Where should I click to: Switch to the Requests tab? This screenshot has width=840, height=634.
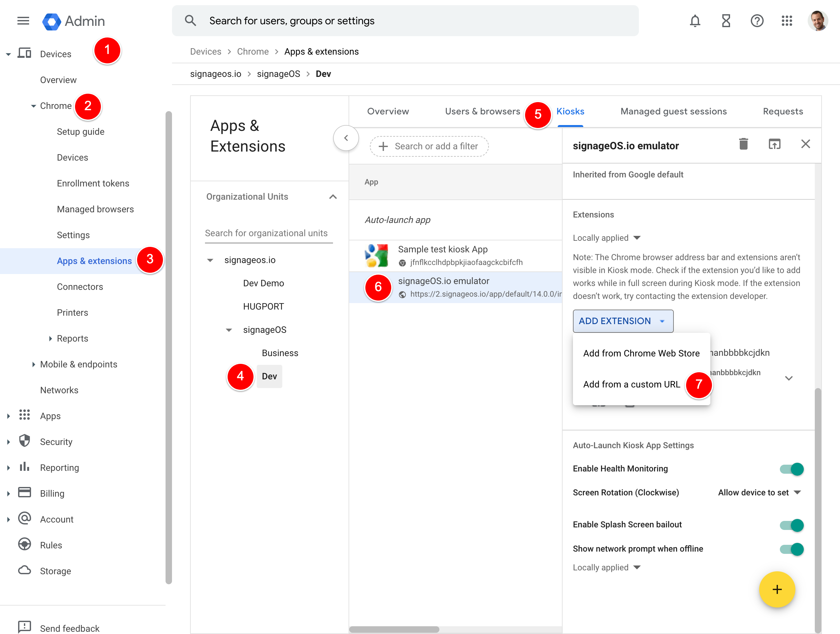(x=783, y=111)
